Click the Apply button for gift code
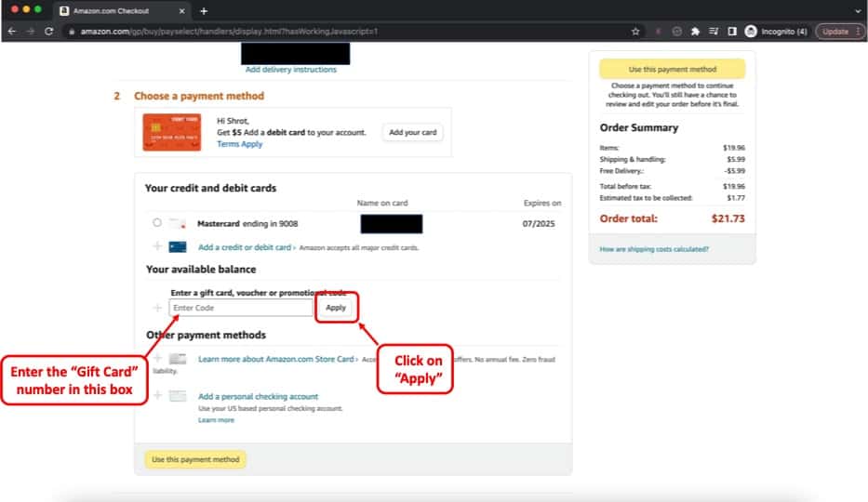This screenshot has width=868, height=502. pos(336,308)
